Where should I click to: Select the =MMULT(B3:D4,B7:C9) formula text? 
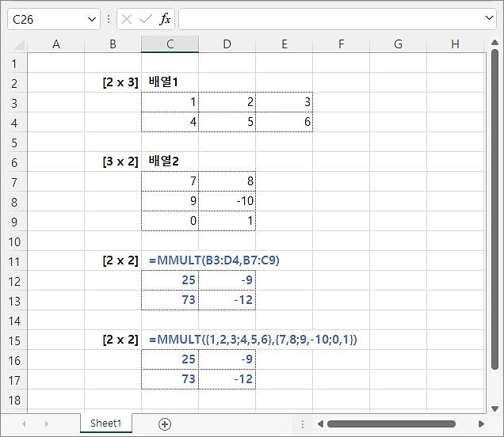point(214,260)
